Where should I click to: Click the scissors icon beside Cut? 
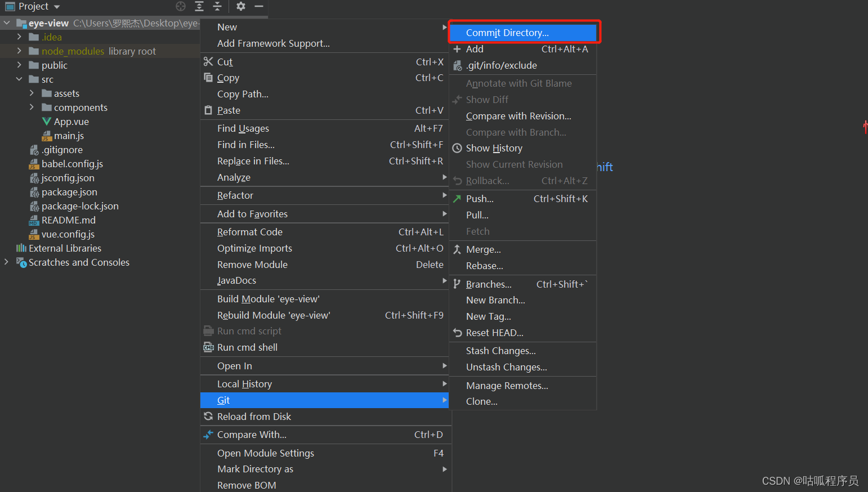tap(208, 61)
